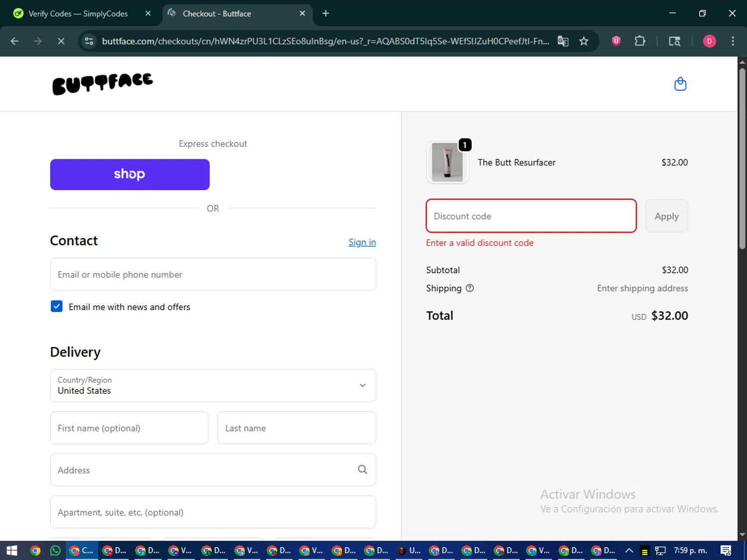Close the Checkout - Buttface tab
The image size is (747, 560).
pyautogui.click(x=302, y=13)
